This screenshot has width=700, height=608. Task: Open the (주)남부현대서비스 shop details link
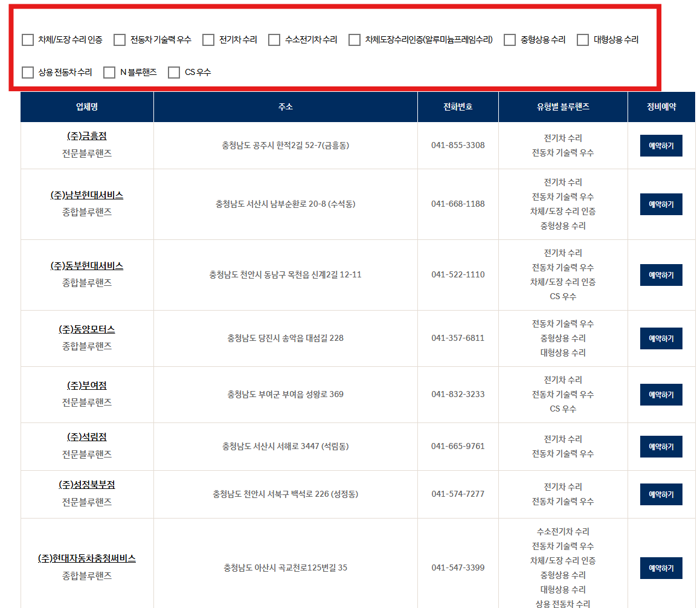pos(87,195)
